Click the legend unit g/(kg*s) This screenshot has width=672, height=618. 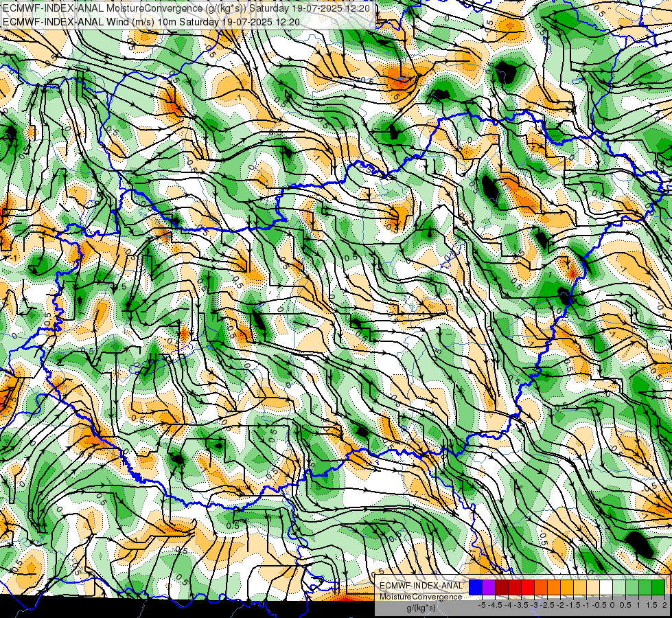pyautogui.click(x=421, y=608)
